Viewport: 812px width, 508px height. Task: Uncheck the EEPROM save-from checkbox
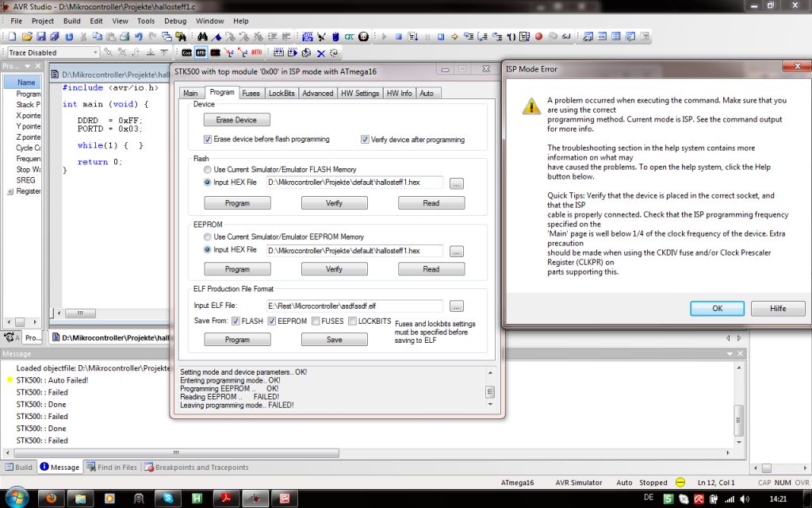(271, 321)
